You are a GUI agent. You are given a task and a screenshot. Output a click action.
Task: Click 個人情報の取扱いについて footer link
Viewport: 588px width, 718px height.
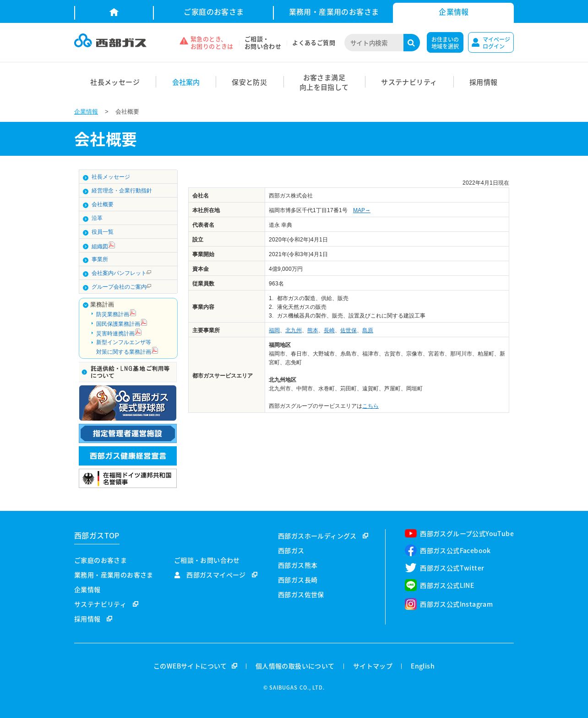[295, 666]
